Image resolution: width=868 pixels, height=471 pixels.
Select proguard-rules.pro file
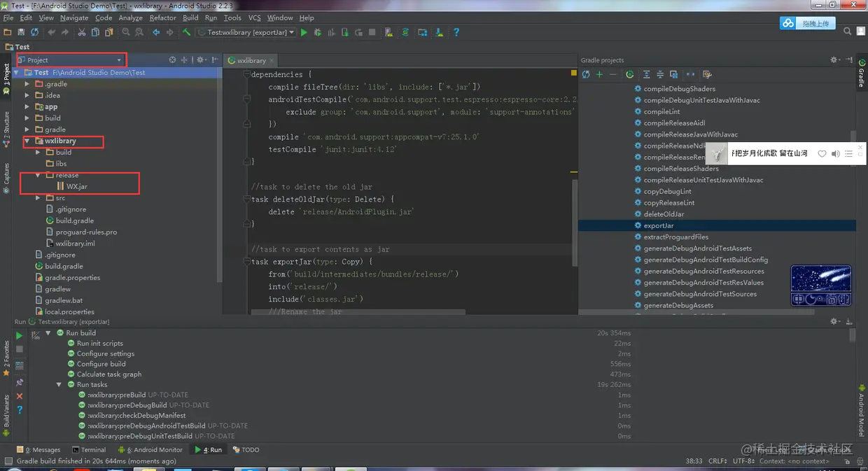pyautogui.click(x=80, y=232)
